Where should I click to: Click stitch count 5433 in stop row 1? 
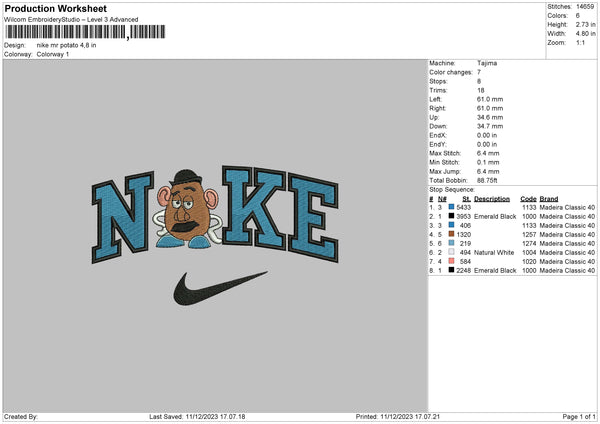point(464,207)
